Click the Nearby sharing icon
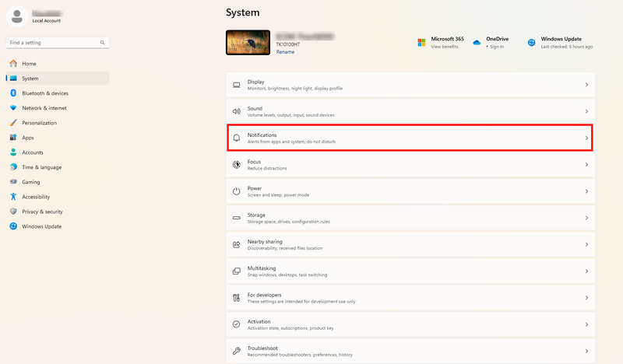 (237, 244)
